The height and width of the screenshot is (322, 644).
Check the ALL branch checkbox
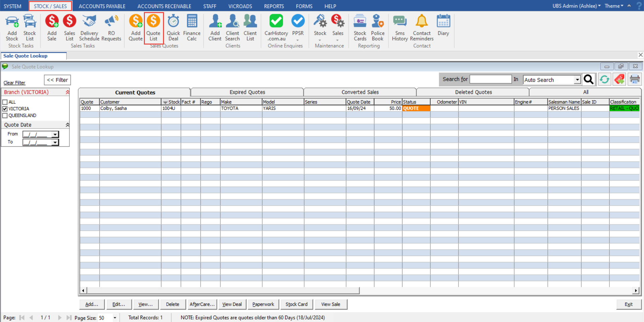coord(5,102)
